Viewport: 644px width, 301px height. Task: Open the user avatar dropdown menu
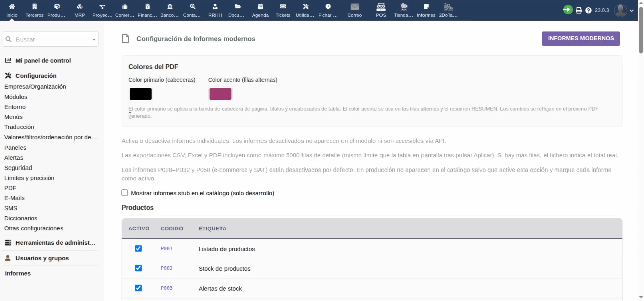(624, 10)
